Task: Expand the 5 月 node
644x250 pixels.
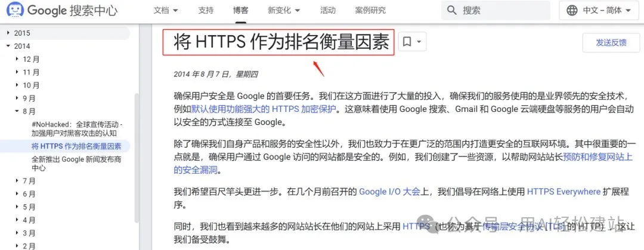Action: [17, 207]
